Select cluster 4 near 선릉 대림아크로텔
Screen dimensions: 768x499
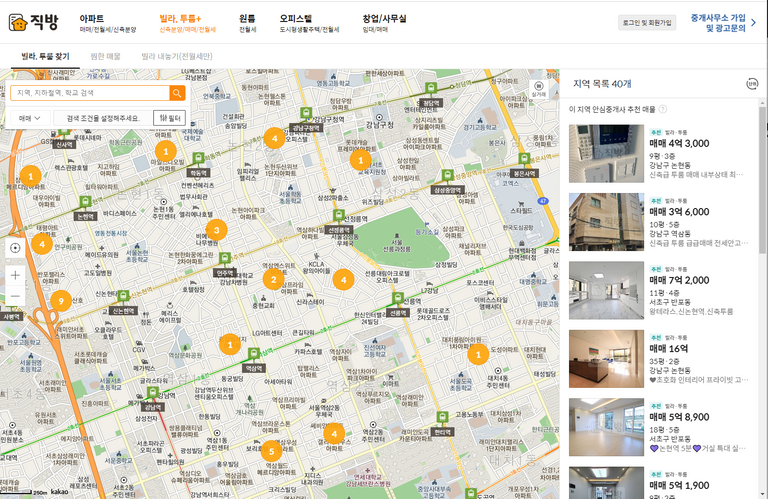343,280
